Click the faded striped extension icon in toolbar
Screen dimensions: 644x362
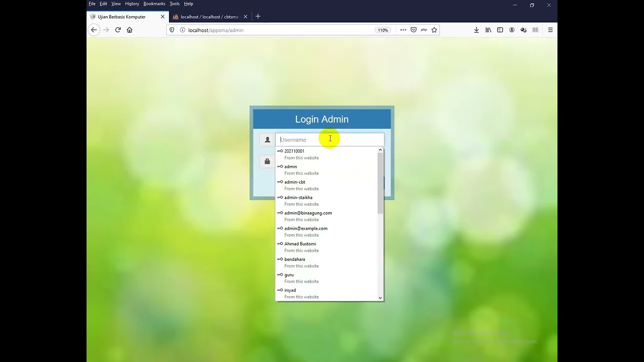tap(535, 30)
